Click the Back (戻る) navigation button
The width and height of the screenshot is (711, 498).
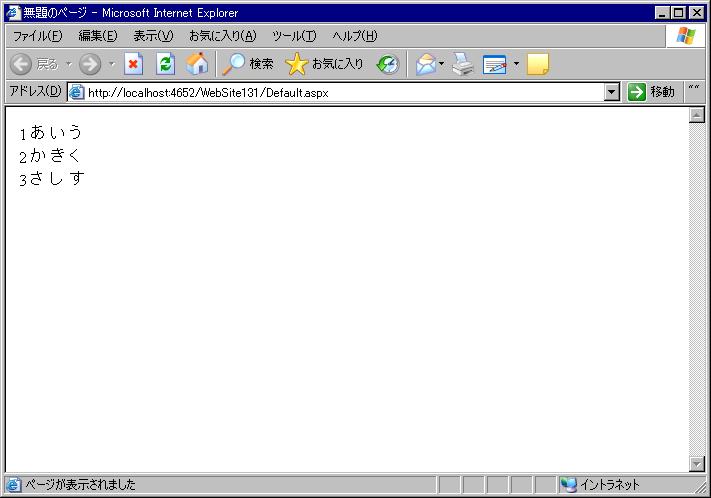click(34, 64)
